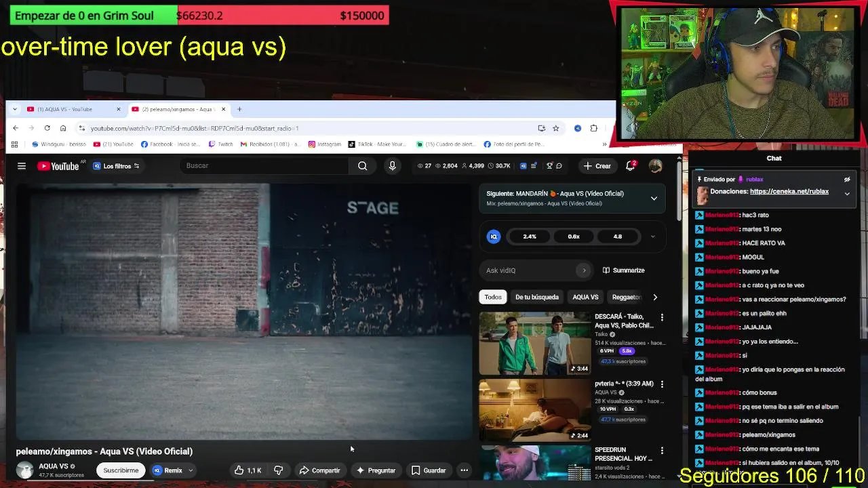Hide the pinned chat message
This screenshot has height=488, width=868.
click(x=847, y=180)
